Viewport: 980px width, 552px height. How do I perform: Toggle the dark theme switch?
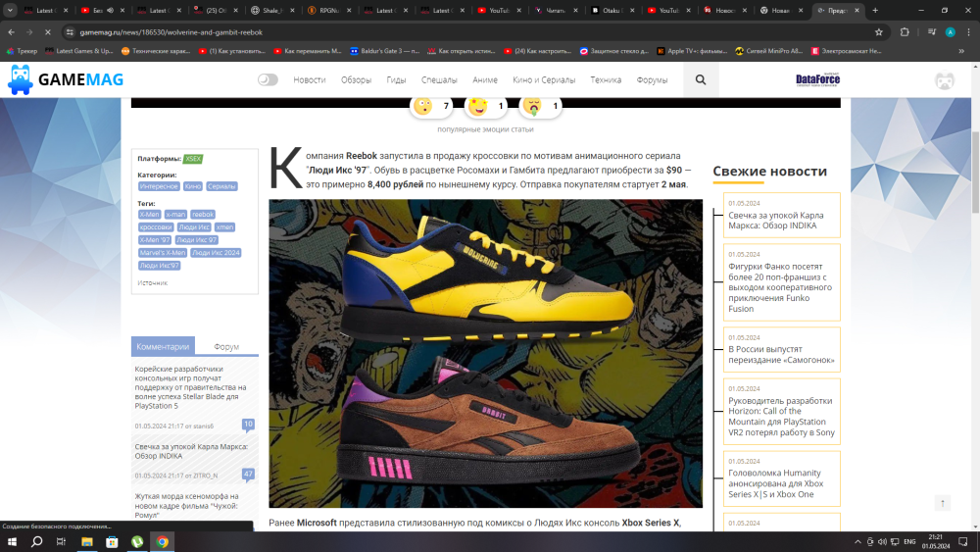point(268,79)
